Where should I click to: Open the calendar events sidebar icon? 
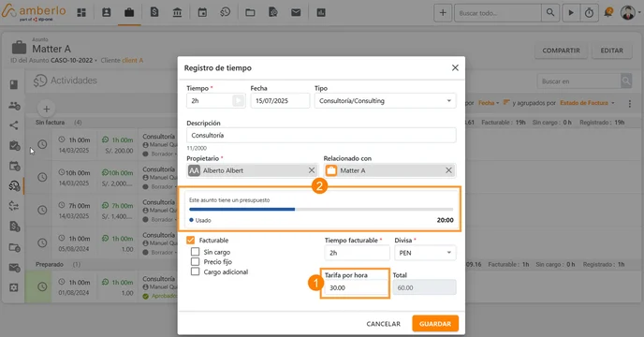pyautogui.click(x=14, y=166)
